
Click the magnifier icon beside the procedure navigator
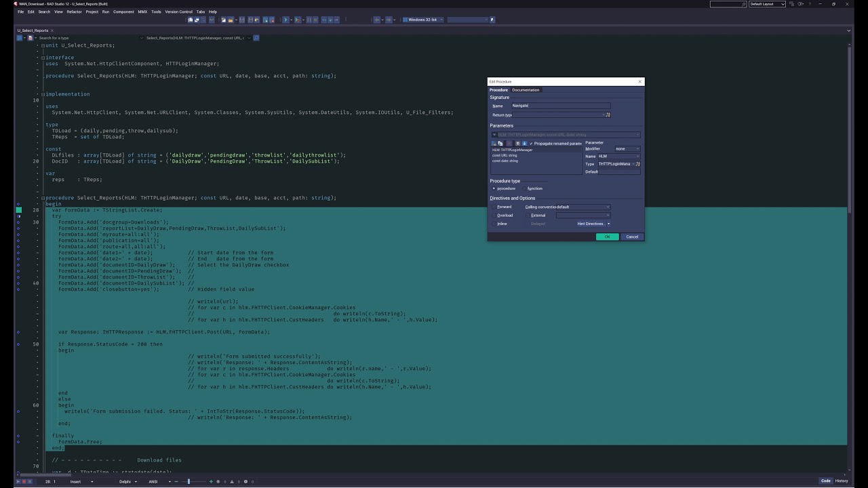256,38
